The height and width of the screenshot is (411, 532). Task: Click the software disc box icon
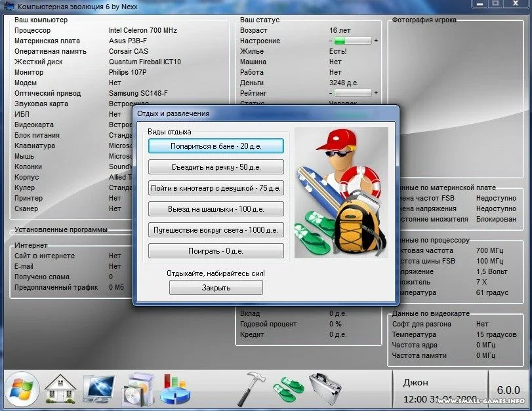(x=137, y=389)
